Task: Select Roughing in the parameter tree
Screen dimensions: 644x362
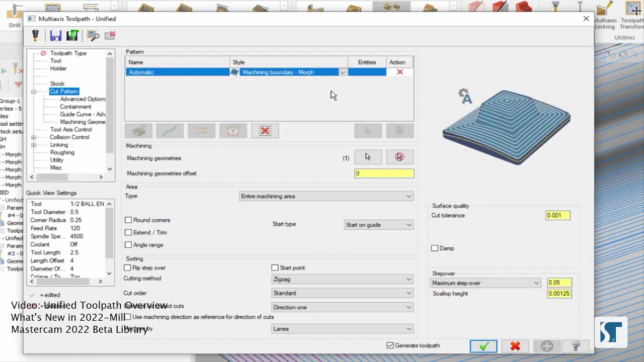Action: 62,152
